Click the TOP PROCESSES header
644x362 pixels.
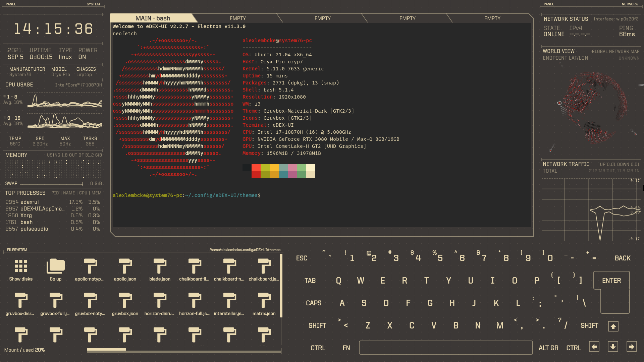coord(25,193)
